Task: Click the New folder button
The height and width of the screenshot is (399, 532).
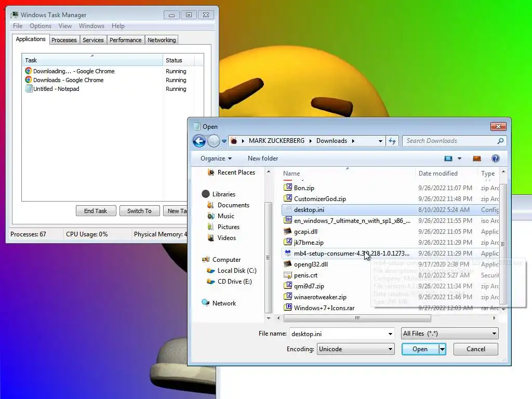Action: pos(263,158)
